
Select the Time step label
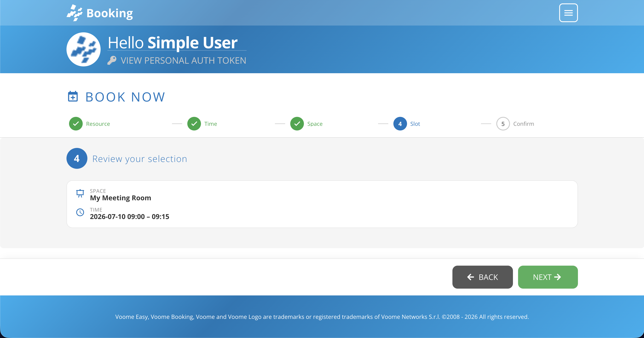tap(211, 124)
